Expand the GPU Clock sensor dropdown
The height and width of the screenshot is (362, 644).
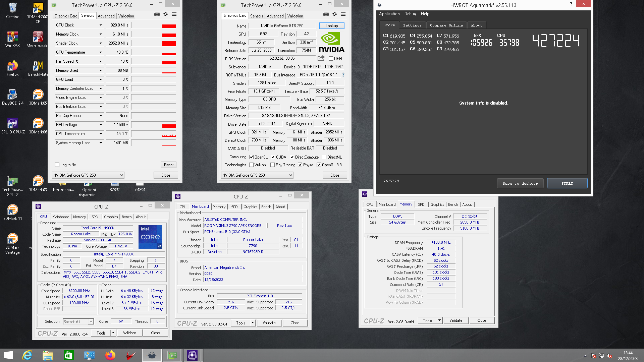(100, 25)
